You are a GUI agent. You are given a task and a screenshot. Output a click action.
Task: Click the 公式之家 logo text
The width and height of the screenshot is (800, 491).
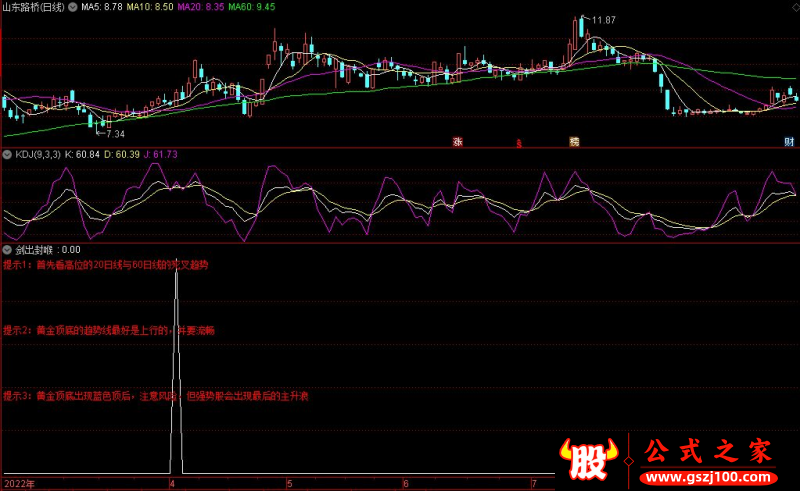[708, 451]
